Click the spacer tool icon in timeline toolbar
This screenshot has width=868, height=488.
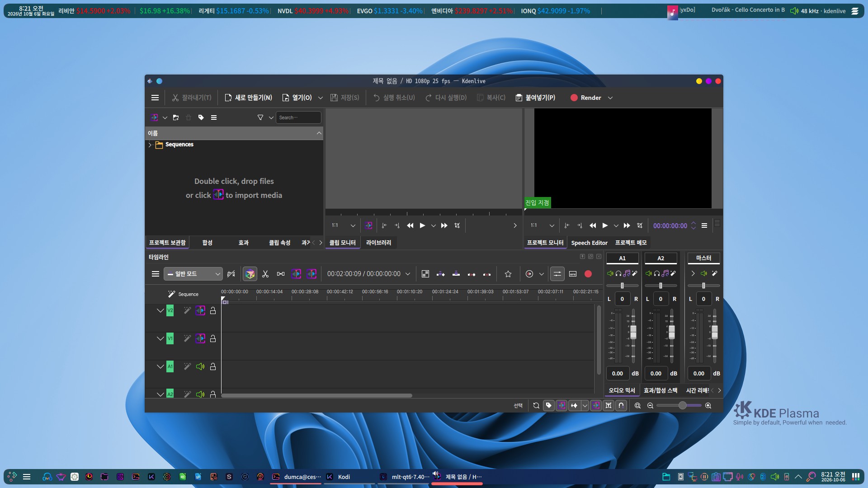click(x=281, y=274)
